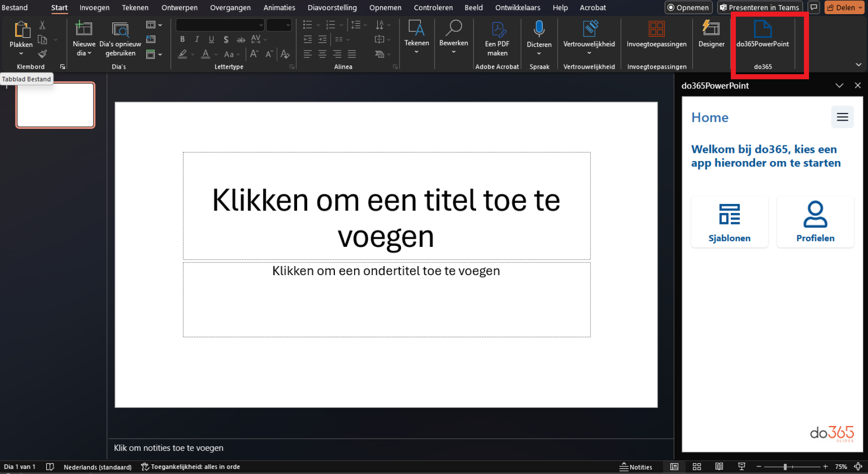Toggle the Notities notes pane
The image size is (868, 474).
(x=636, y=467)
